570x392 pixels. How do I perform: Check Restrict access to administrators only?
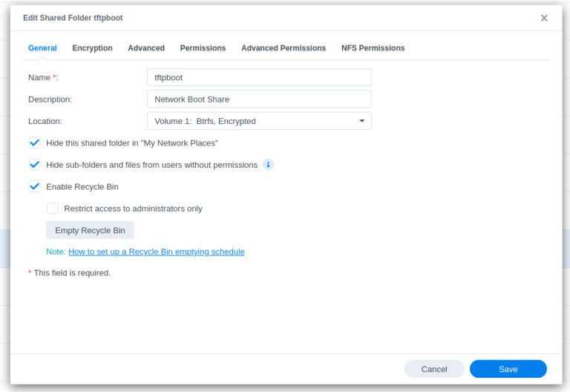[53, 209]
